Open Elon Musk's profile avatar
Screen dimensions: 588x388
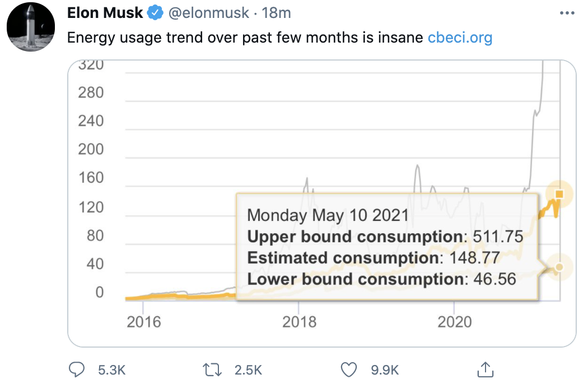click(x=30, y=27)
